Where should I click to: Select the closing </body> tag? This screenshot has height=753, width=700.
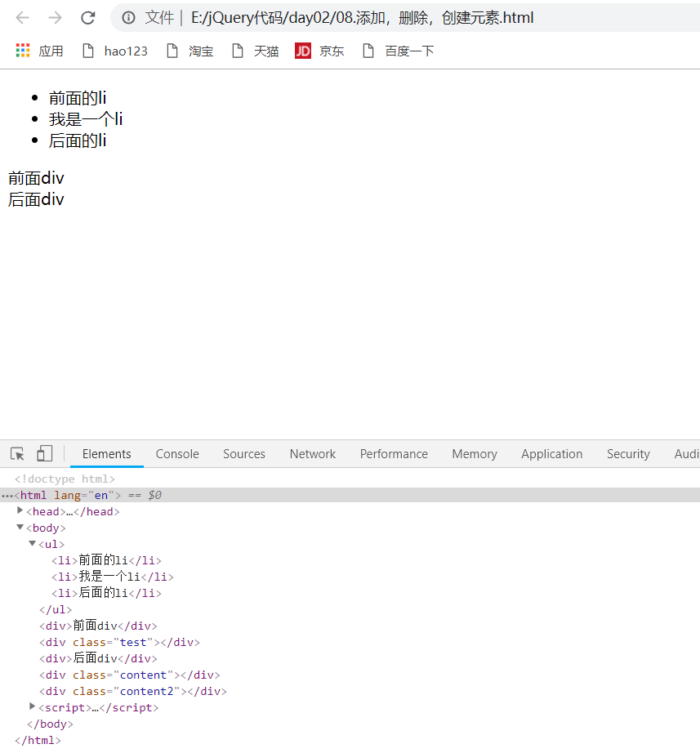point(50,724)
